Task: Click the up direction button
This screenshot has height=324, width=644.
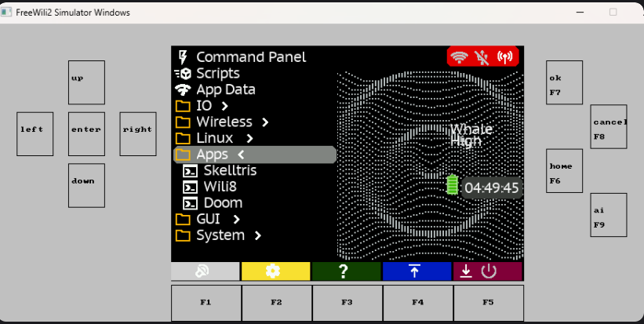Action: 86,82
